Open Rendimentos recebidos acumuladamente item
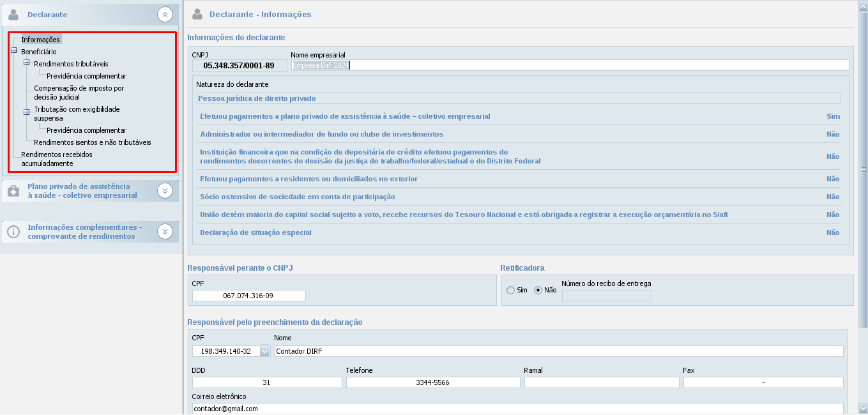Screen dimensions: 868x415 (57, 159)
